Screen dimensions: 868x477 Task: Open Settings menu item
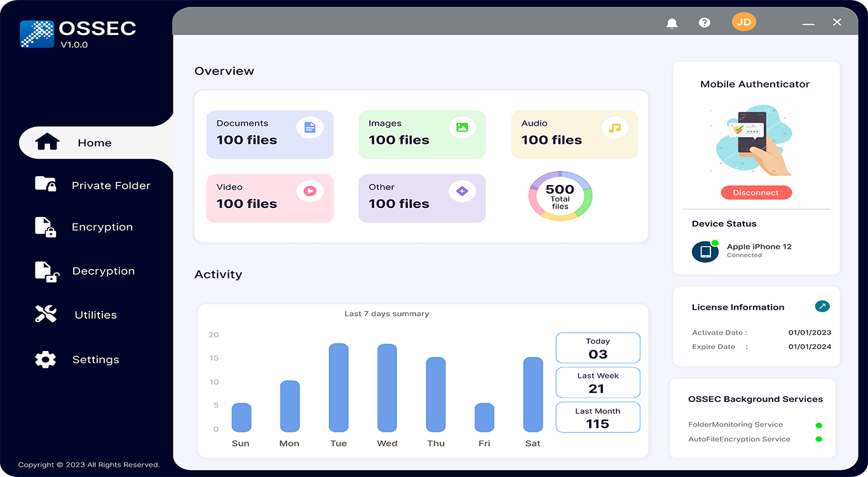[77, 359]
